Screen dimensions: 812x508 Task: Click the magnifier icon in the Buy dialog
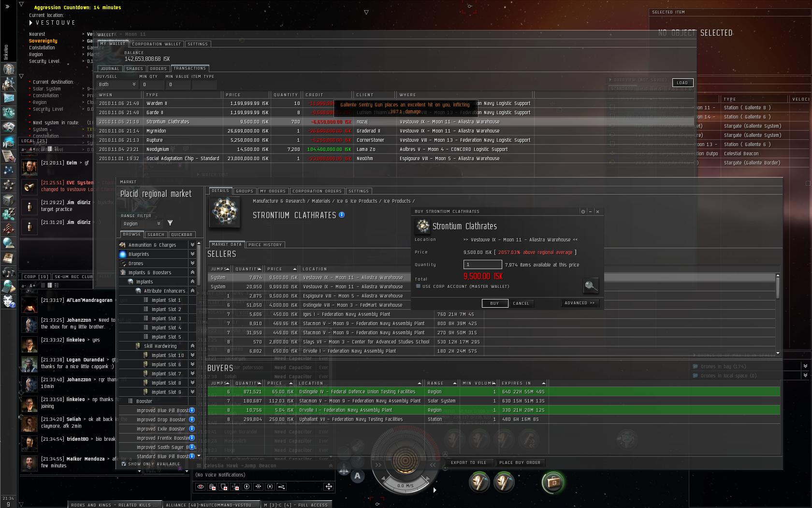click(591, 285)
